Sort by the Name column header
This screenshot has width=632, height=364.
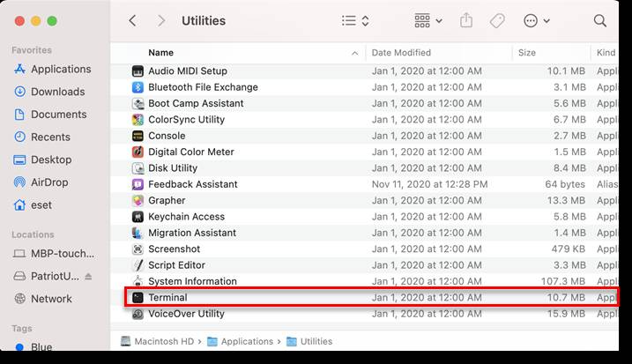click(x=160, y=53)
